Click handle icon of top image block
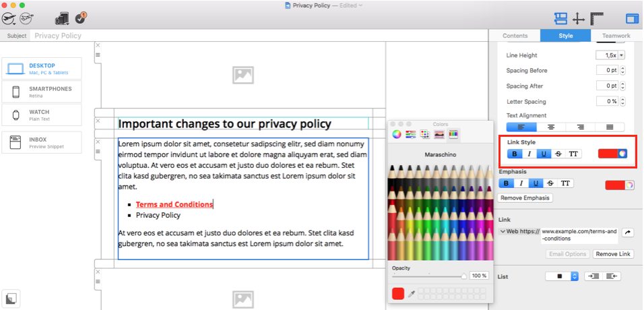The width and height of the screenshot is (644, 310). [x=98, y=55]
